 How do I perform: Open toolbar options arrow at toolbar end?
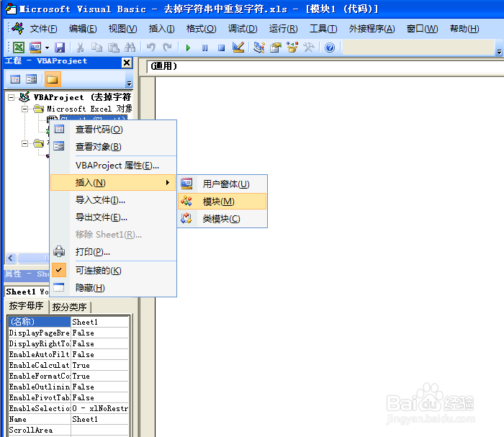[x=499, y=51]
